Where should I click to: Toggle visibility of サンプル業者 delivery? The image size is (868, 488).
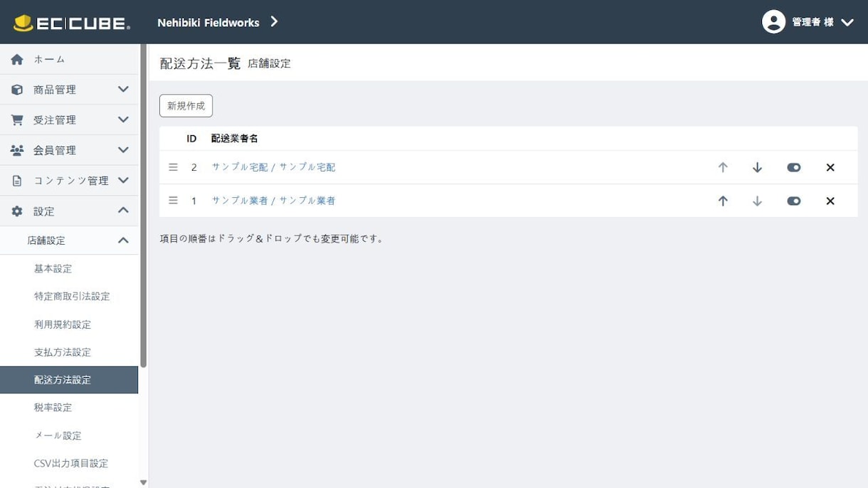point(794,201)
